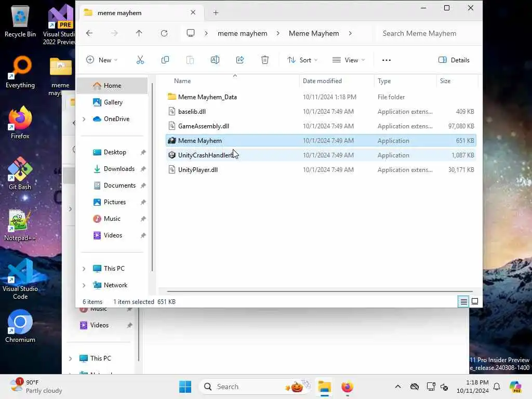Open Git Bash desktop shortcut
This screenshot has width=532, height=399.
(20, 174)
